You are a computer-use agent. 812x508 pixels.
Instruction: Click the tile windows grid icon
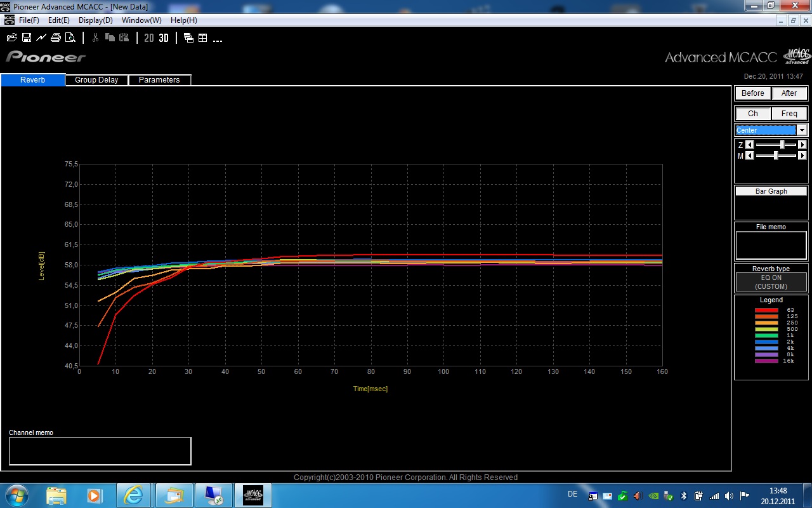click(203, 38)
